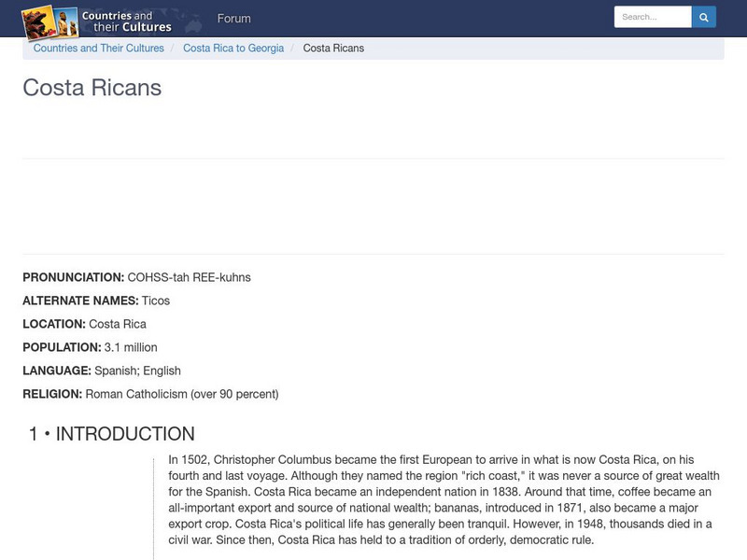Select the POPULATION: 3.1 million line
The image size is (747, 560).
90,347
